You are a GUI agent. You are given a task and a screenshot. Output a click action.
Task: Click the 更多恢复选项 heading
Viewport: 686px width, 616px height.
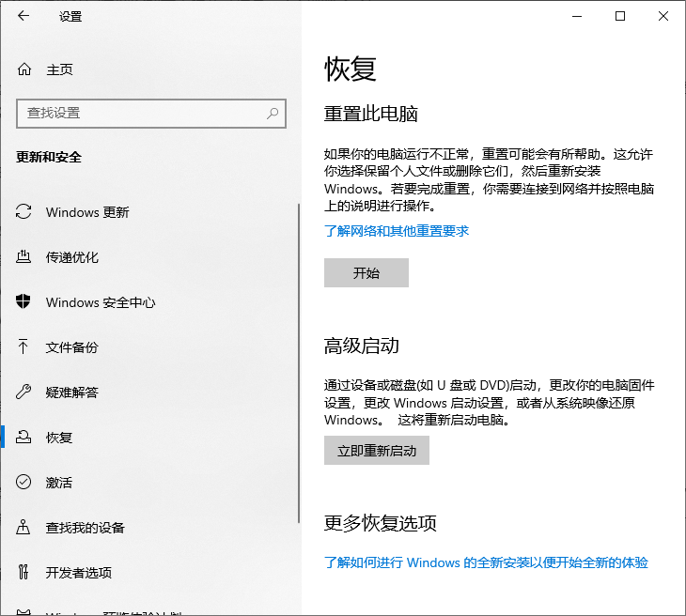coord(381,523)
